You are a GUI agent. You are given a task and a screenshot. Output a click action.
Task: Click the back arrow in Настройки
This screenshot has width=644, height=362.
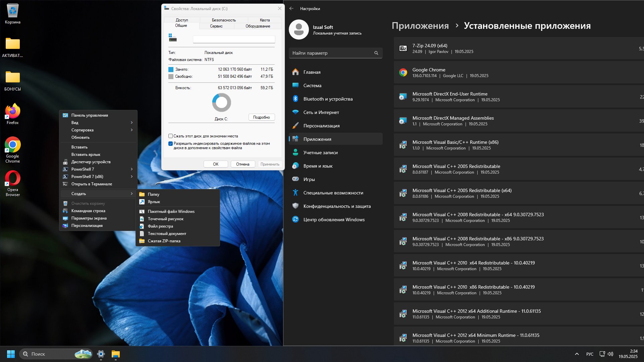(x=291, y=8)
